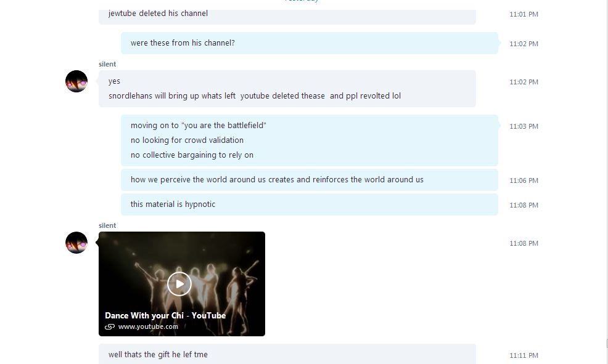Open silent's avatar next to 'yes' message

76,81
